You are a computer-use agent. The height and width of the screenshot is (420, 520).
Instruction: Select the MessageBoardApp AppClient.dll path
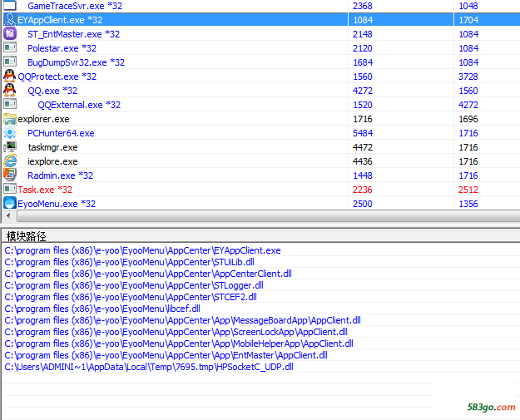pyautogui.click(x=182, y=320)
